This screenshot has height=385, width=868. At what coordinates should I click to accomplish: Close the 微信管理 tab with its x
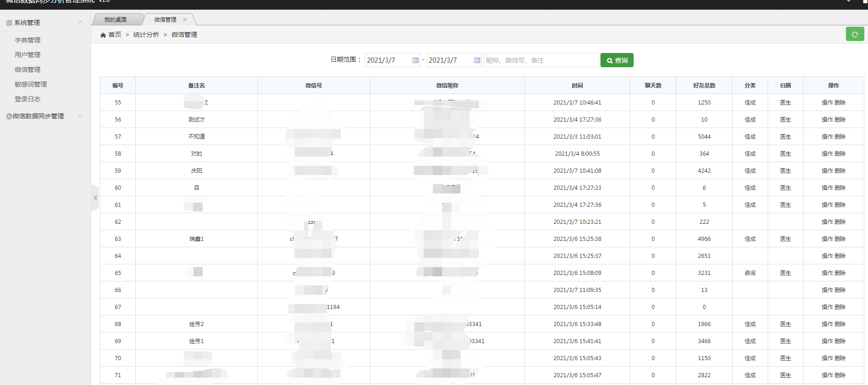coord(185,19)
